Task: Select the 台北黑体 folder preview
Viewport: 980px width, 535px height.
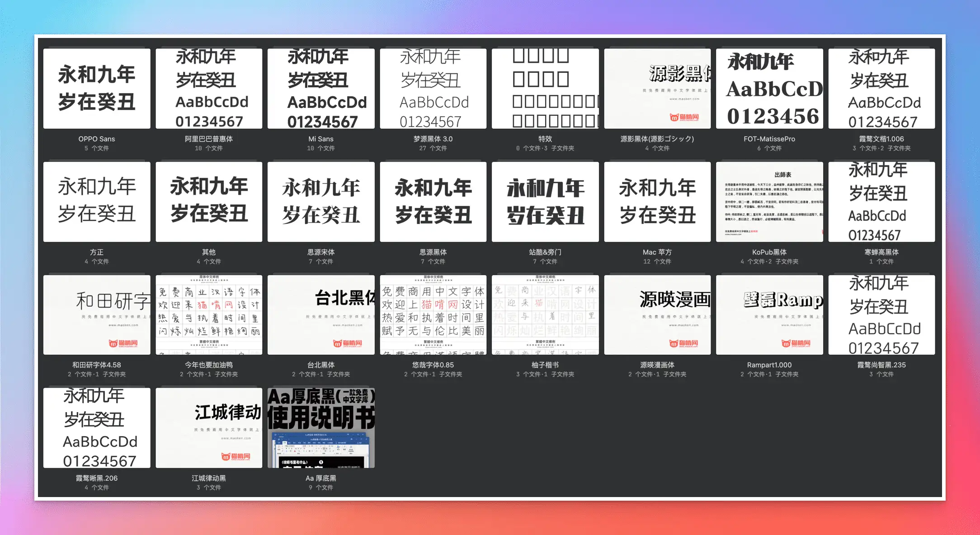Action: (x=321, y=314)
